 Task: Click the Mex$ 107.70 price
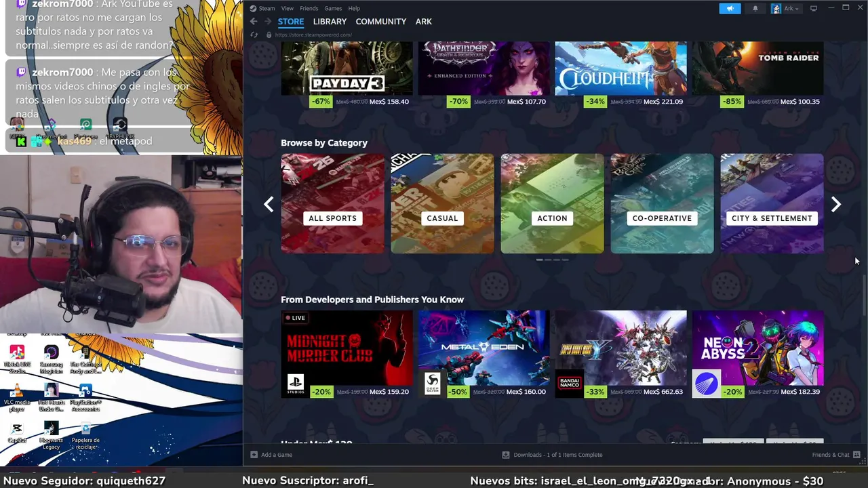[x=526, y=102]
